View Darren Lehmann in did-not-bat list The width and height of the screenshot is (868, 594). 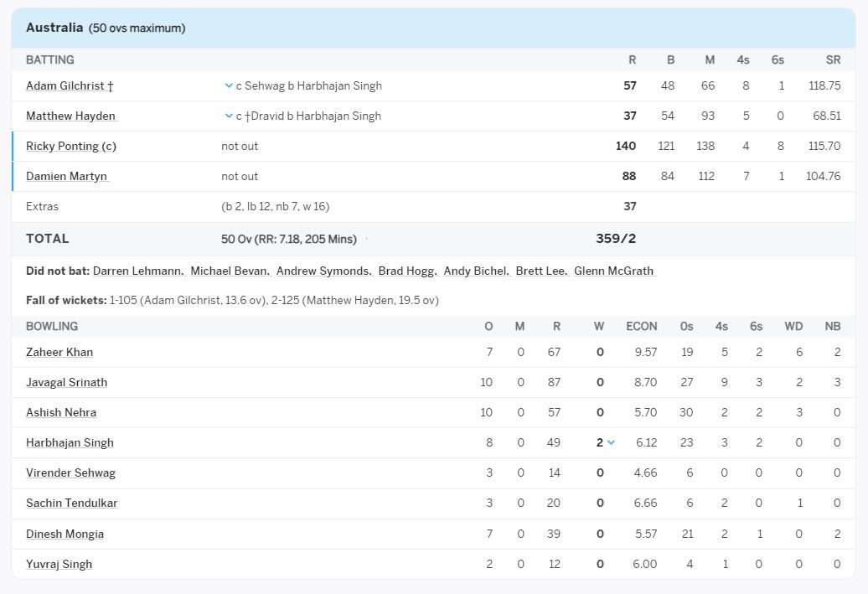click(x=138, y=271)
